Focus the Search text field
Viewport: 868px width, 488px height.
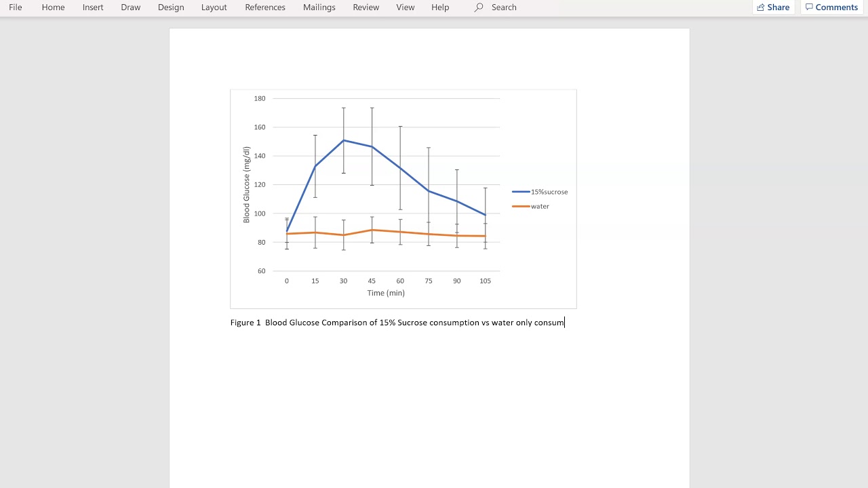click(504, 7)
